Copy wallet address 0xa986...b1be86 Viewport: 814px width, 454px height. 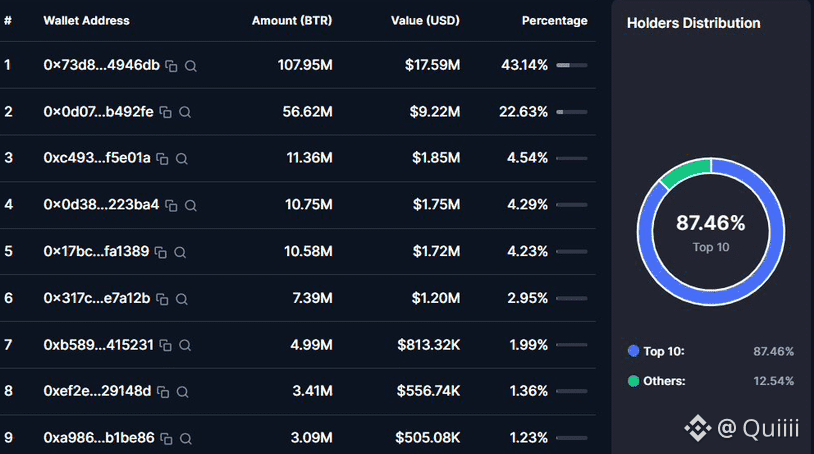[166, 438]
